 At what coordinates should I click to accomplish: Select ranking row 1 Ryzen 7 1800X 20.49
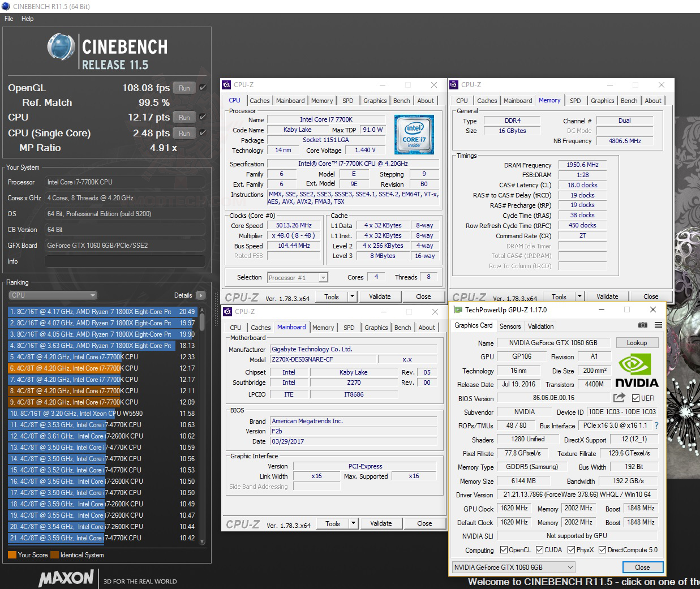click(x=102, y=312)
